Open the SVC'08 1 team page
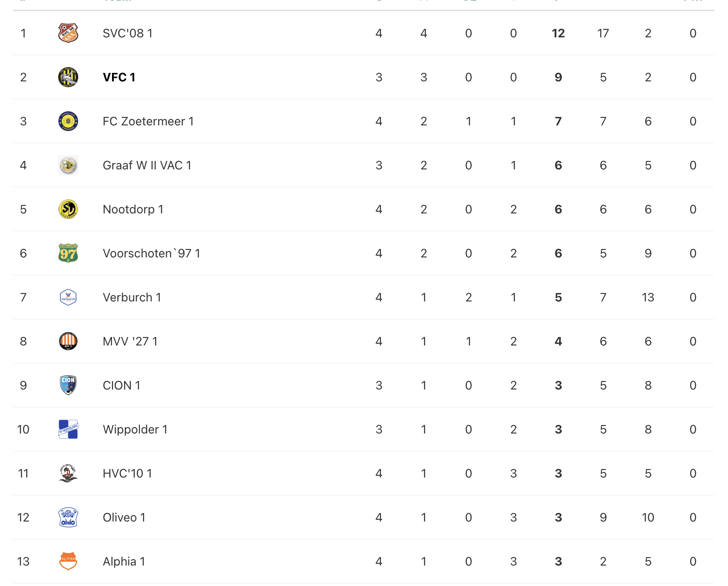This screenshot has height=586, width=728. [x=128, y=33]
